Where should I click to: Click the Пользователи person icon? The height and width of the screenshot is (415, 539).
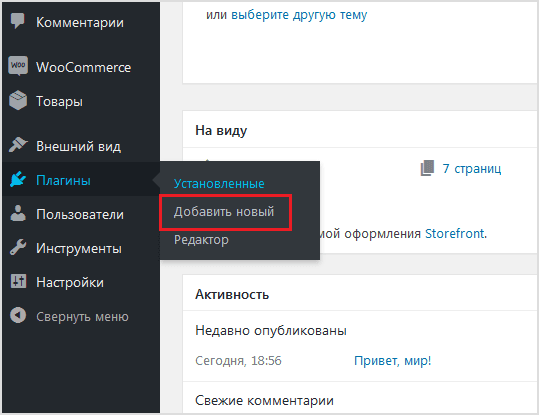coord(18,213)
